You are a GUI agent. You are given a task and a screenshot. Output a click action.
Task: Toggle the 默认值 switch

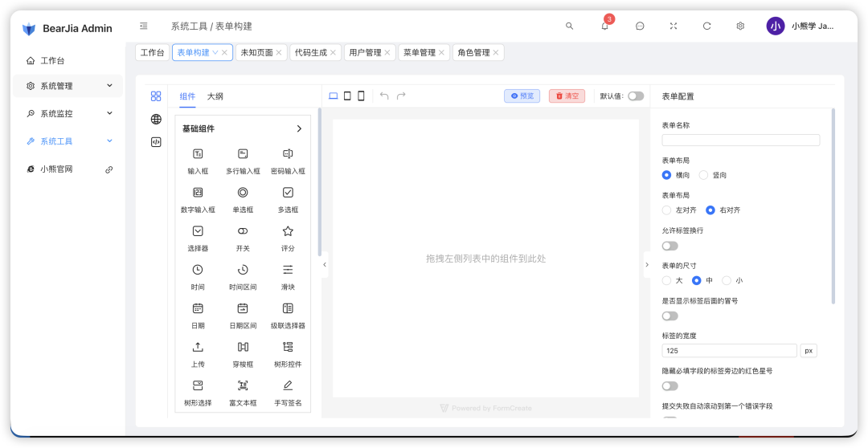[636, 96]
